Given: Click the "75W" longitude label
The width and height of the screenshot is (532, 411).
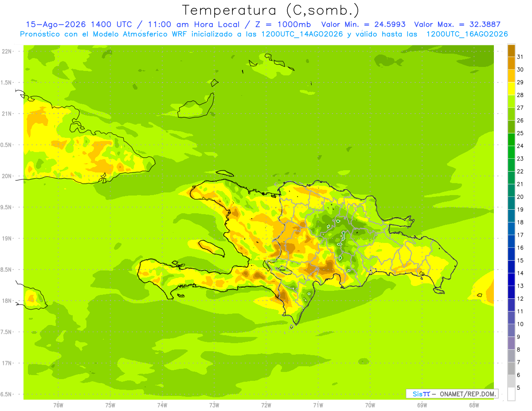Looking at the screenshot, I should (x=110, y=405).
